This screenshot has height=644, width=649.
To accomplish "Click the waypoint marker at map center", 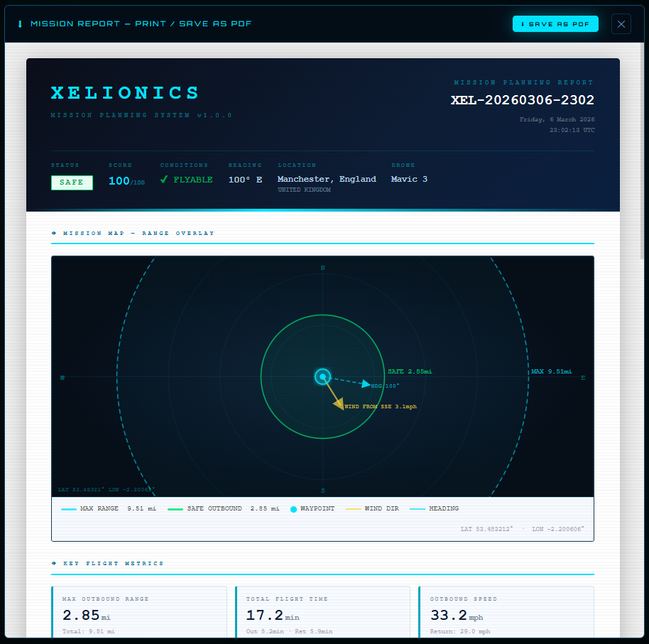I will [322, 376].
